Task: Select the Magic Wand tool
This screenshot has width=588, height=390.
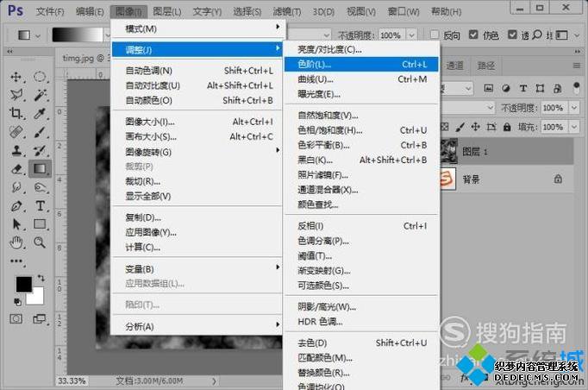Action: pos(40,95)
